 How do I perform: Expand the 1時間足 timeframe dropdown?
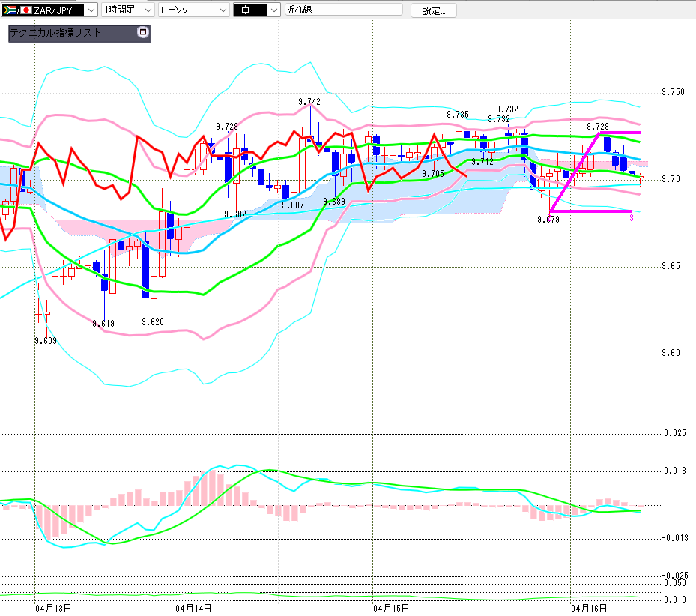tap(147, 10)
